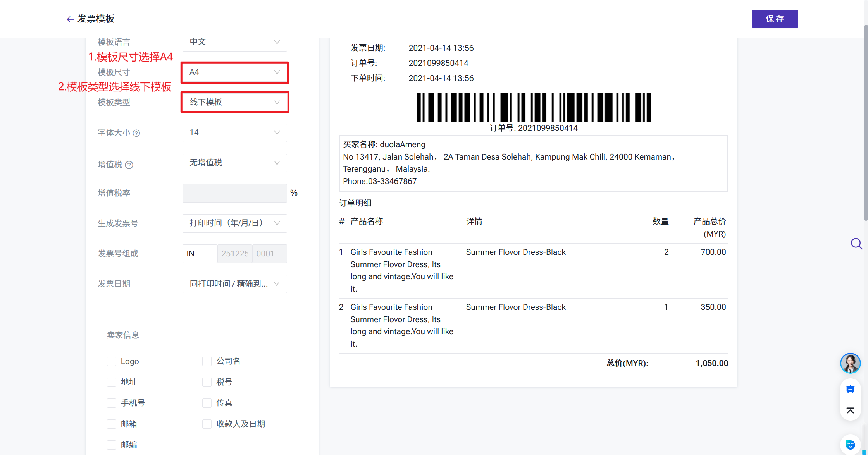Click help icon next to 增值税
Image resolution: width=868 pixels, height=455 pixels.
coord(129,165)
